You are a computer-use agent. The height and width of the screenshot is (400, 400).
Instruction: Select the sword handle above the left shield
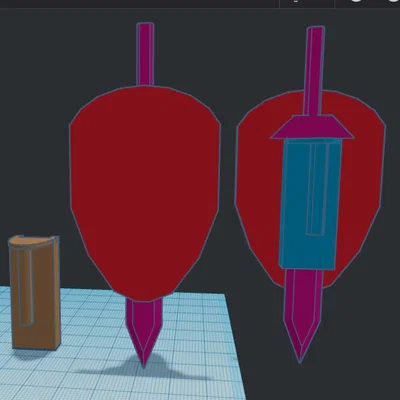tap(145, 54)
